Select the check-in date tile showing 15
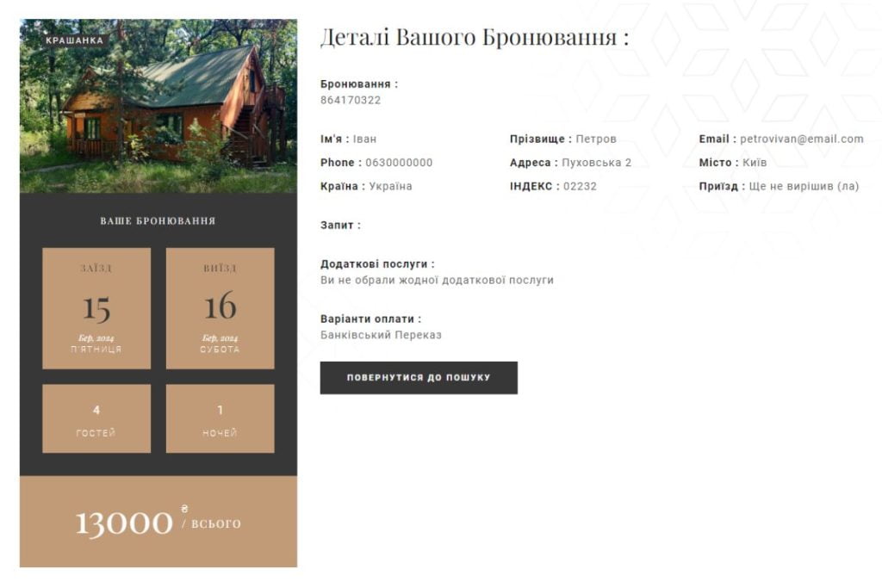882x588 pixels. (x=96, y=308)
